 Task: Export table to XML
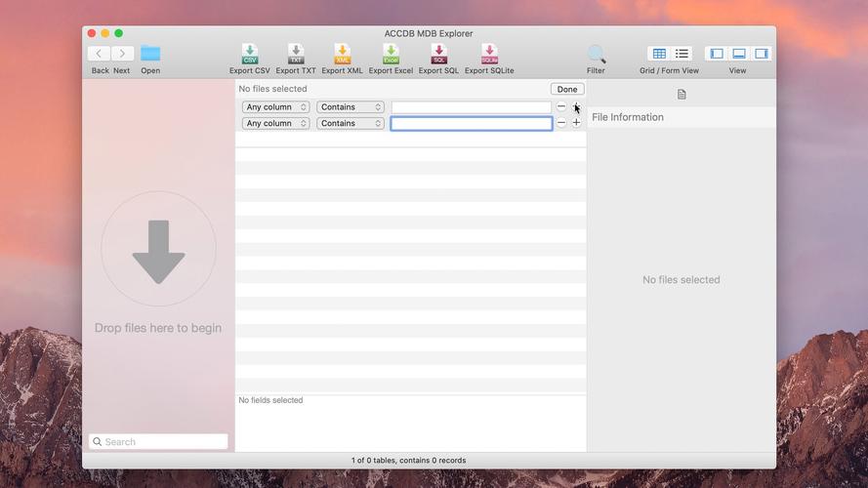click(x=342, y=55)
